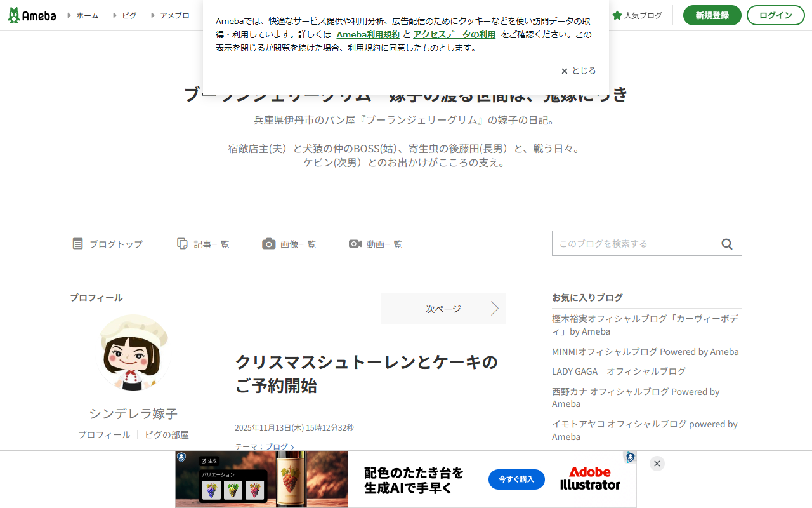This screenshot has height=508, width=812.
Task: Click the 新規登録 button
Action: 712,15
